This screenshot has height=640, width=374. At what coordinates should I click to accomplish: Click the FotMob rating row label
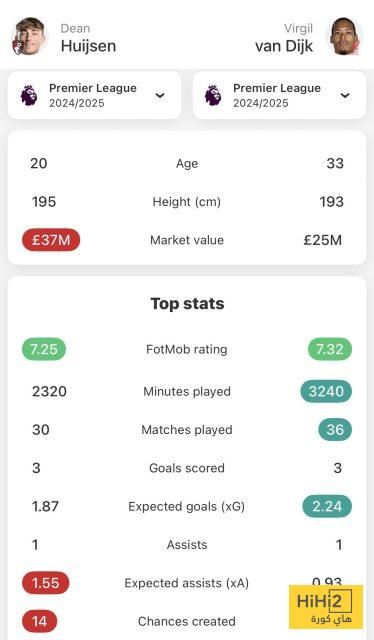[187, 349]
